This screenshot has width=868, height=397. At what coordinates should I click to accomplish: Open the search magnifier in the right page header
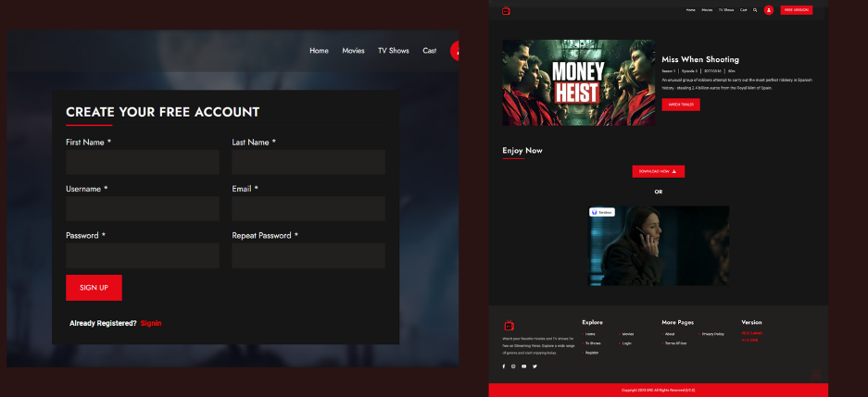click(755, 10)
